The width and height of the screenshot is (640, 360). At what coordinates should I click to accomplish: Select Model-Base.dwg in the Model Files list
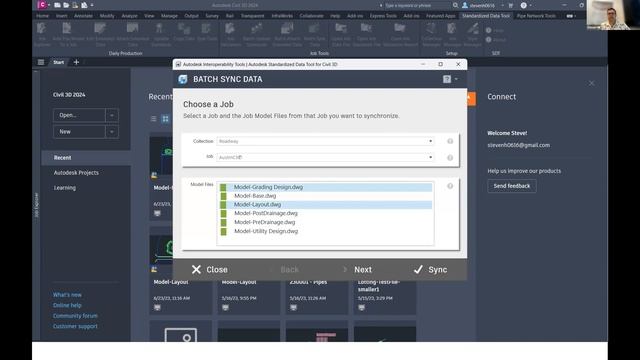pos(325,196)
